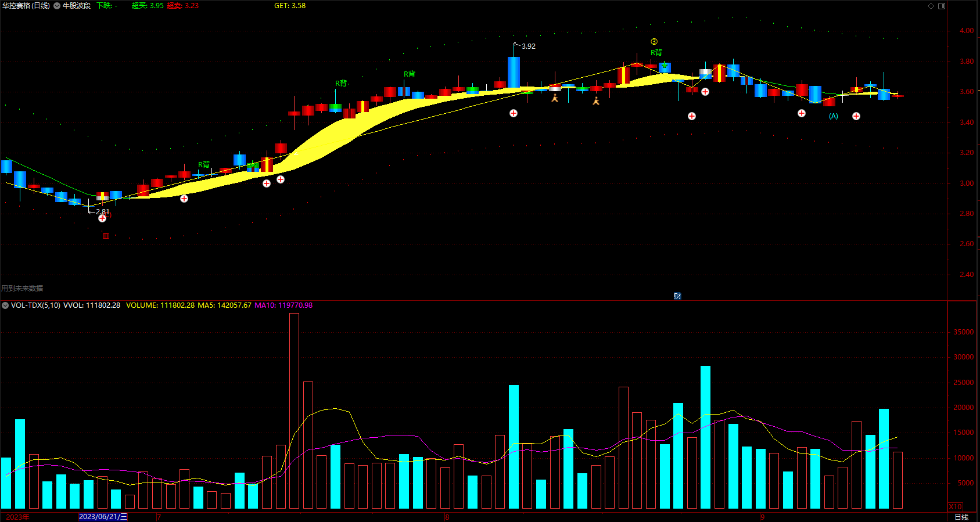Click the month 7 marker on time axis
The width and height of the screenshot is (980, 522).
click(159, 517)
